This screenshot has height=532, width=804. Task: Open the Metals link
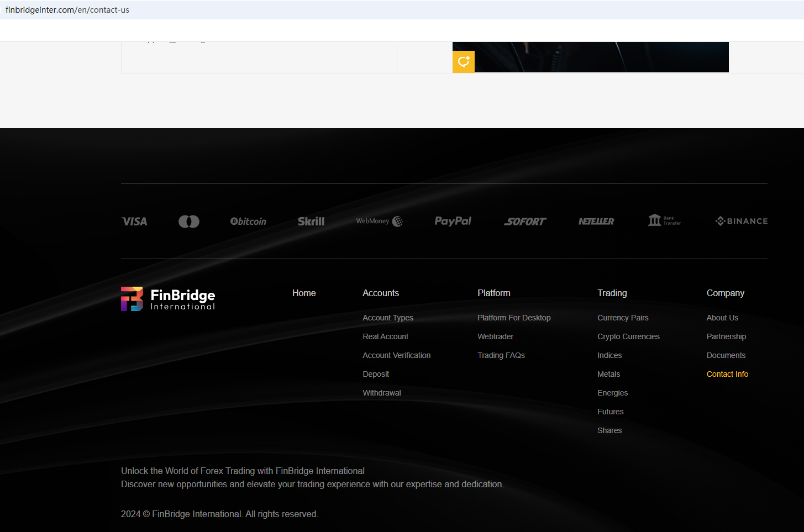click(x=609, y=374)
